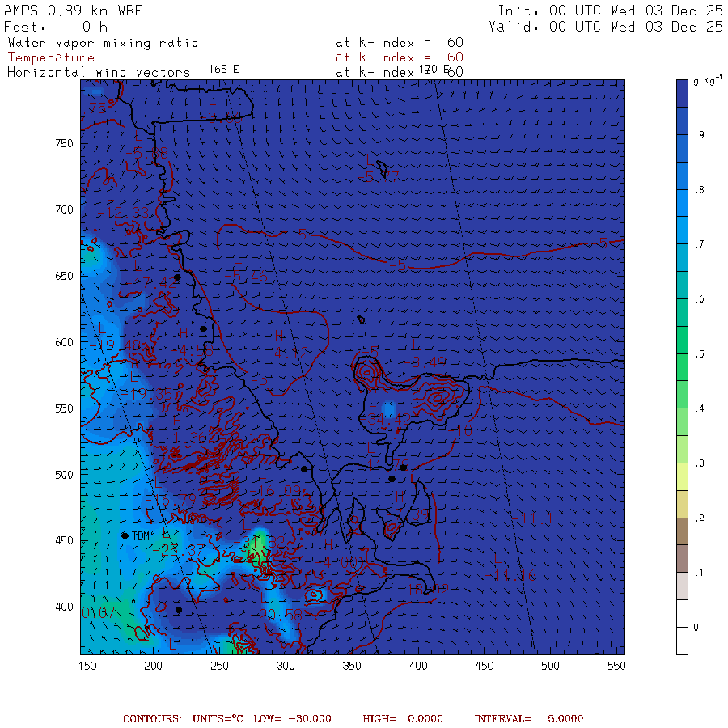Click the -34.42 temperature low label
The image size is (728, 728).
pos(385,420)
